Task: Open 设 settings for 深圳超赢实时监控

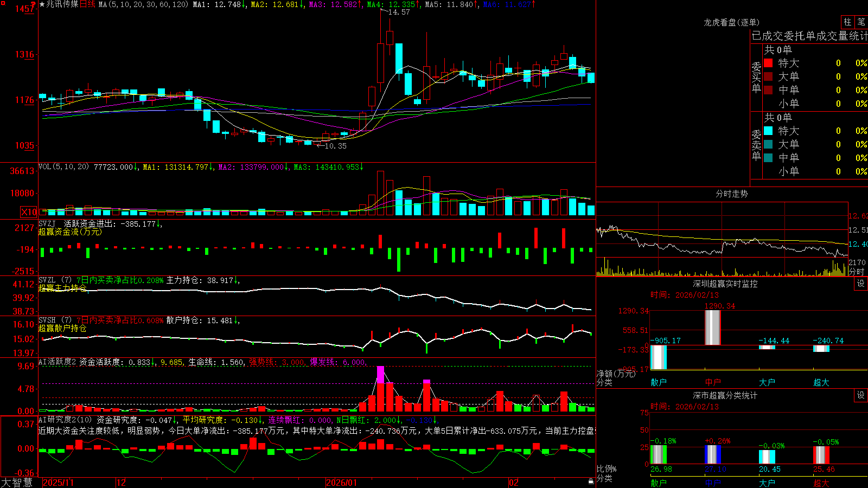Action: pos(861,284)
